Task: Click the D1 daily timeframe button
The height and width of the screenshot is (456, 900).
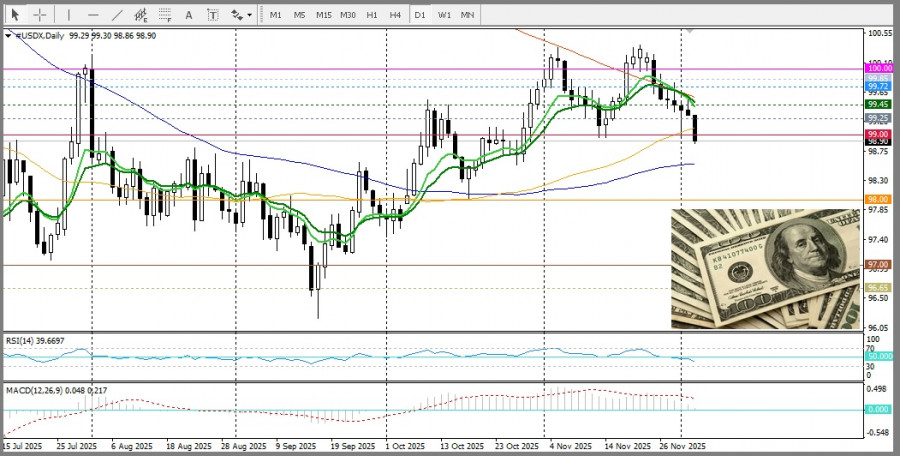Action: [420, 15]
